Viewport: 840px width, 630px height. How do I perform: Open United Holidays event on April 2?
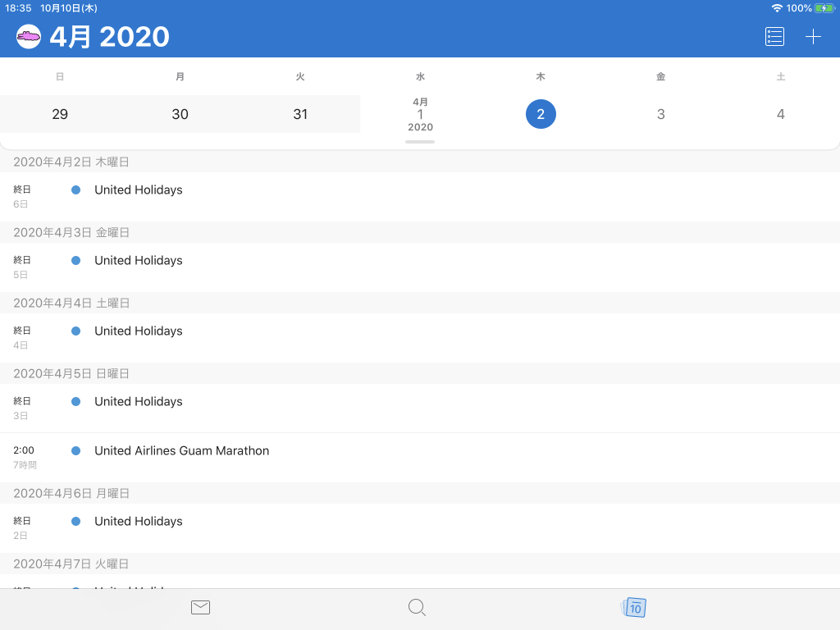[420, 197]
